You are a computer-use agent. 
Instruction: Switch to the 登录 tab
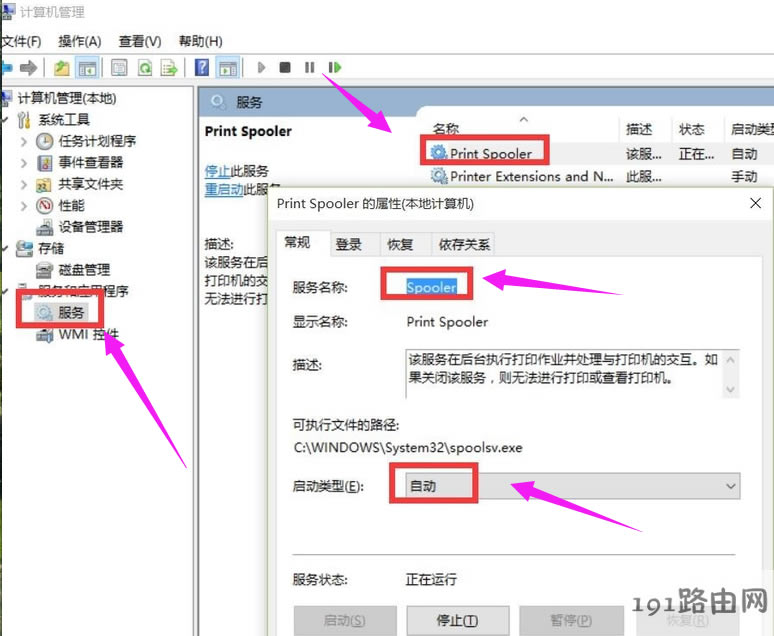tap(349, 244)
